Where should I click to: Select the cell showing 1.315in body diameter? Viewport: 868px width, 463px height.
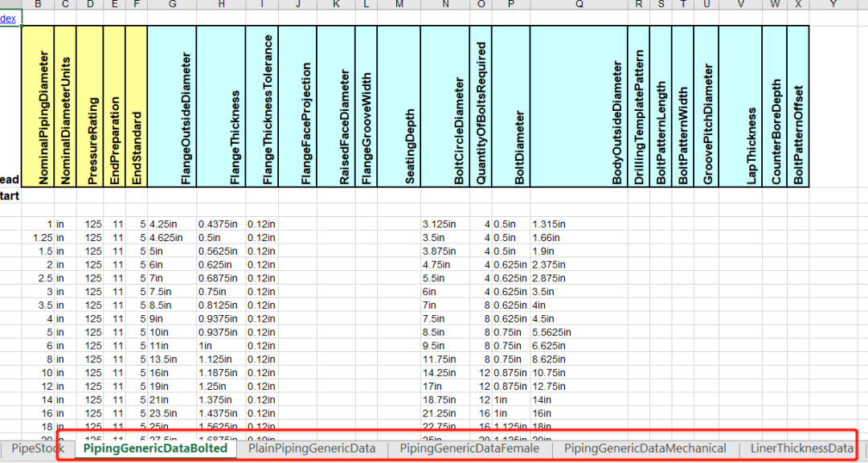(x=579, y=224)
